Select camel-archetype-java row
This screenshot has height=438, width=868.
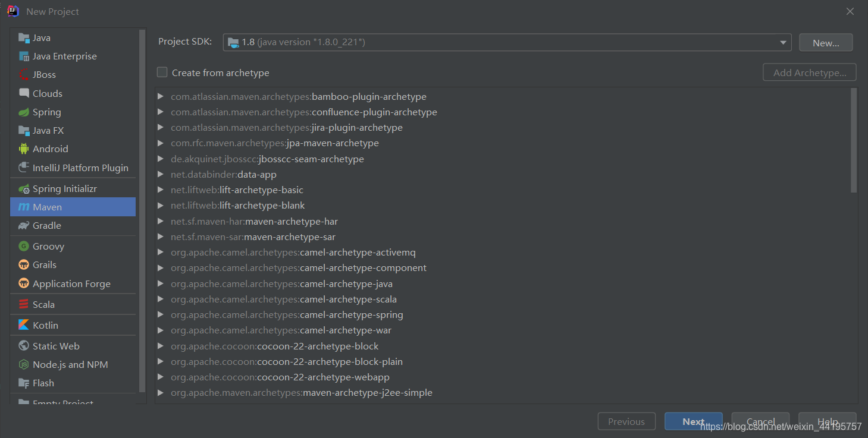pyautogui.click(x=502, y=283)
